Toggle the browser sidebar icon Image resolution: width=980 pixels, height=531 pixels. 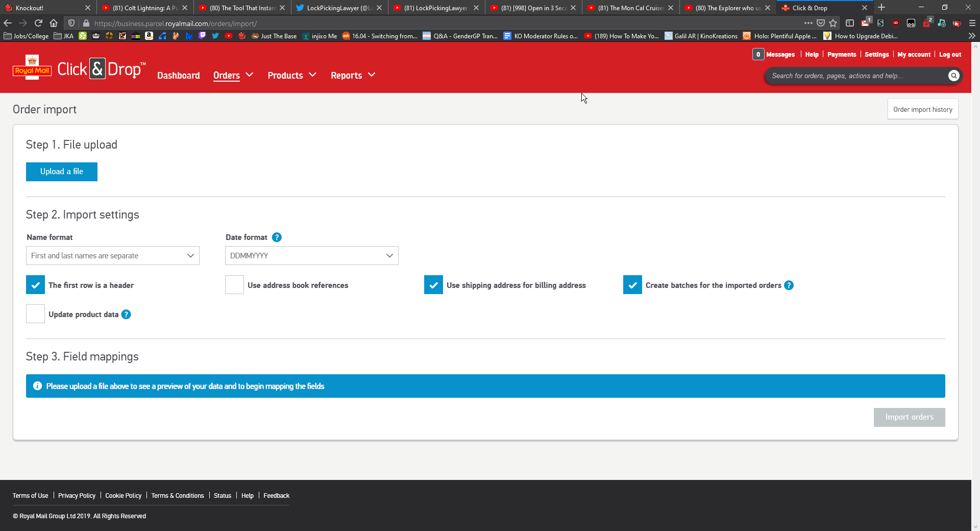pos(850,23)
